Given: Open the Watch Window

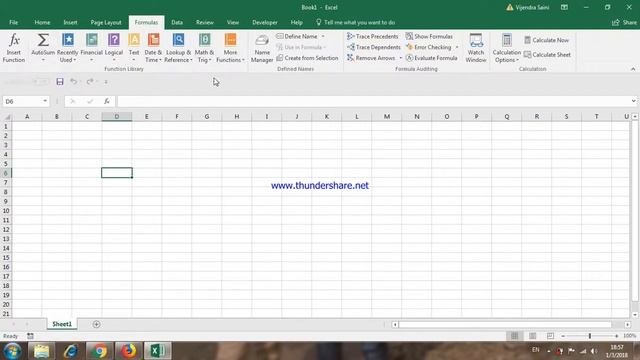Looking at the screenshot, I should pos(476,48).
